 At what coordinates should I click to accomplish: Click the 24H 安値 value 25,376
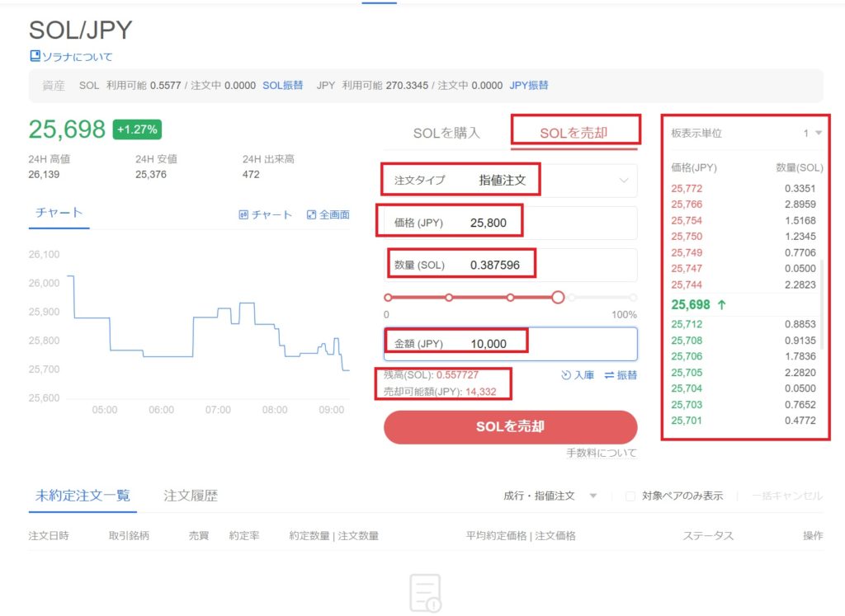click(x=151, y=175)
